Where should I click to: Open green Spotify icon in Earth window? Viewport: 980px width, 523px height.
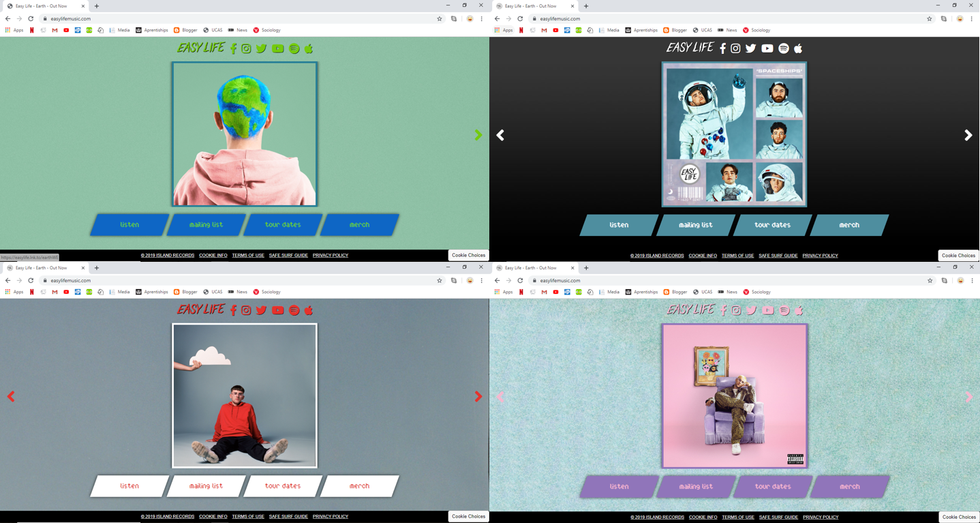click(294, 48)
